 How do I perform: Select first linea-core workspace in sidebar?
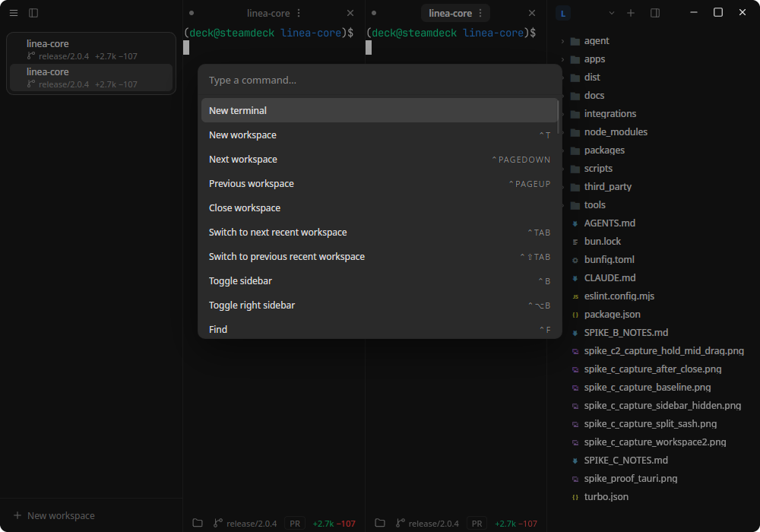(x=91, y=49)
